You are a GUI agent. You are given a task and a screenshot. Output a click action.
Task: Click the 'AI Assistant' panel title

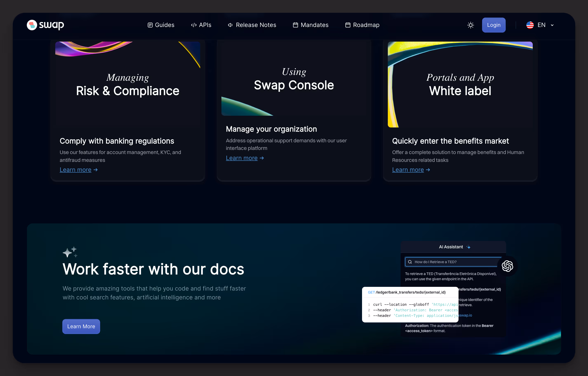click(x=451, y=247)
